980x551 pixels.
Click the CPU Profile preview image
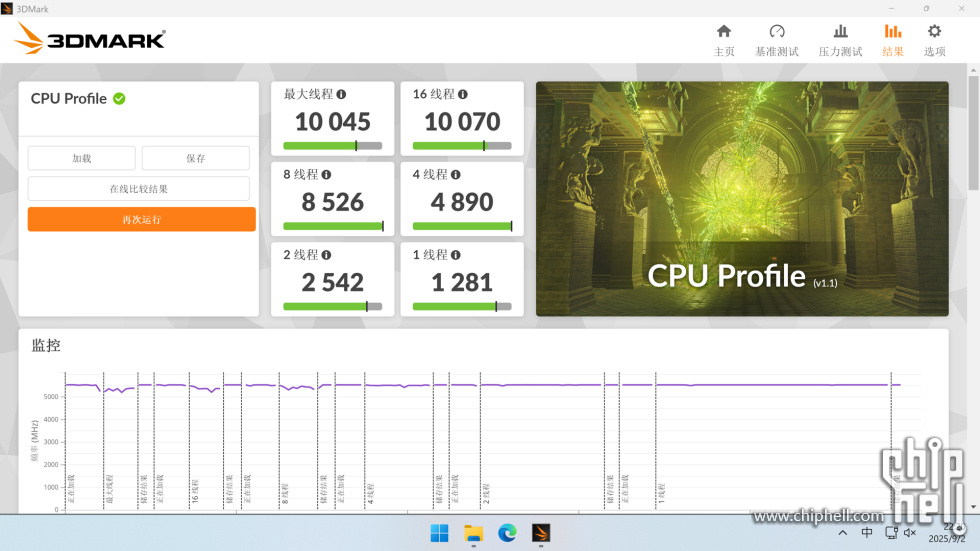(742, 199)
